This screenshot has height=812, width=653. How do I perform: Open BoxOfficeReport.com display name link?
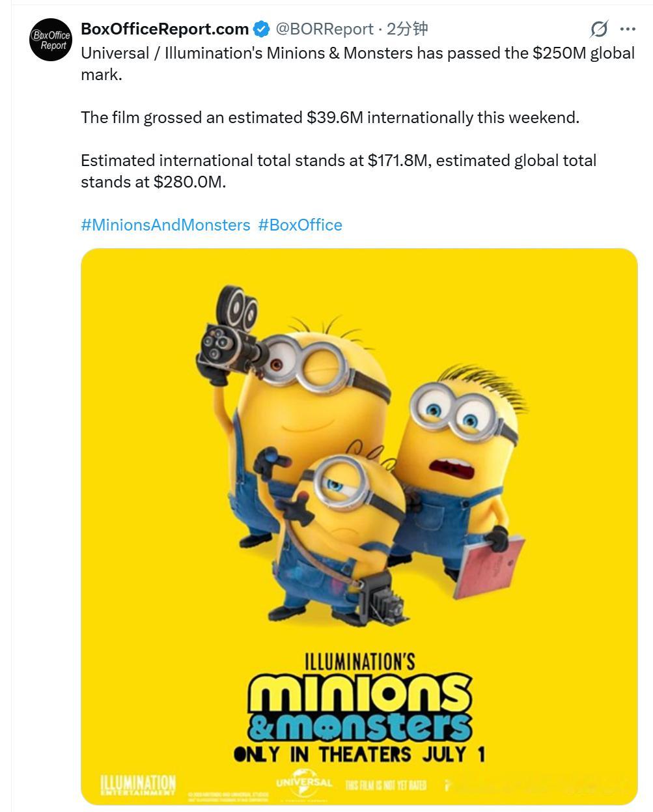(165, 29)
